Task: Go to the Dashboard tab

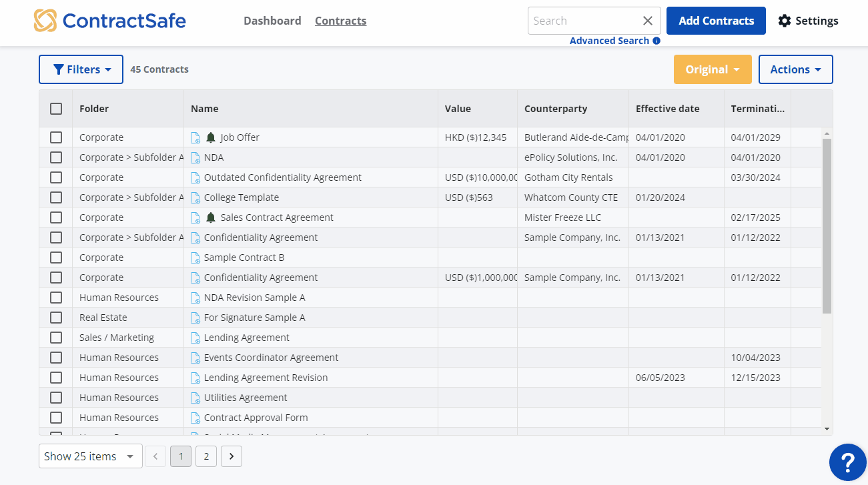Action: [272, 21]
